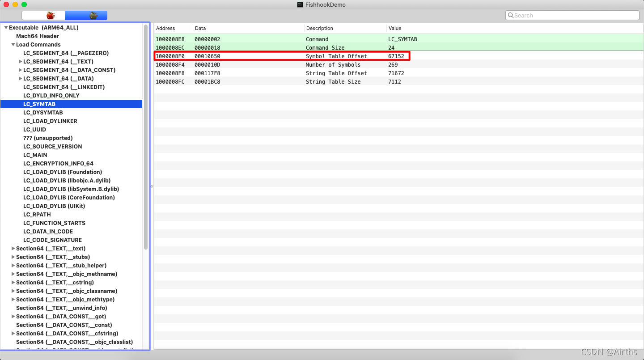Expand Section64 (__TEXT,__objc_methtype)
This screenshot has height=360, width=644.
[13, 300]
